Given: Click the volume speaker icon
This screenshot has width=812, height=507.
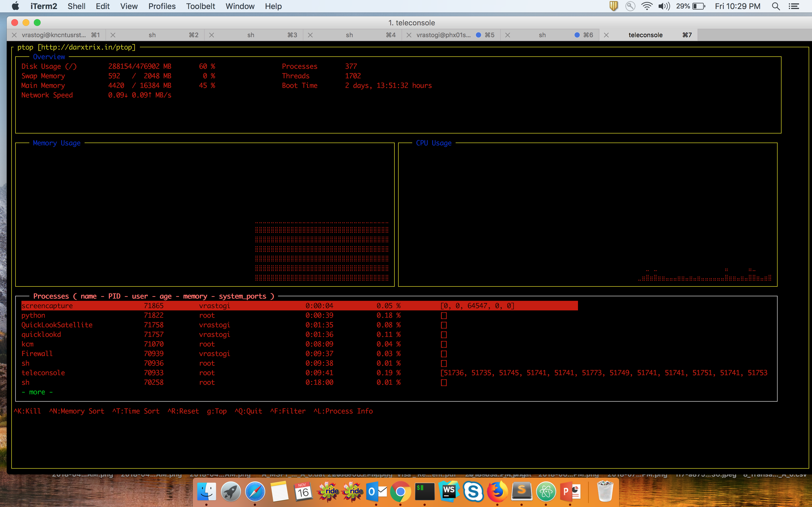Looking at the screenshot, I should pos(664,6).
